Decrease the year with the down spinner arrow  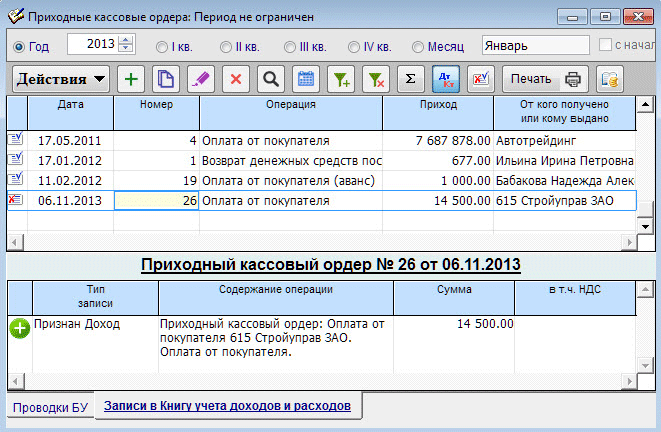[126, 48]
